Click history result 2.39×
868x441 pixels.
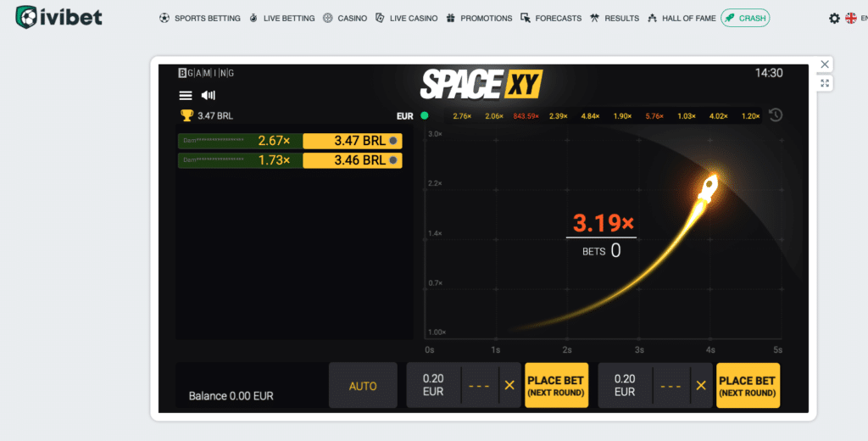click(558, 116)
